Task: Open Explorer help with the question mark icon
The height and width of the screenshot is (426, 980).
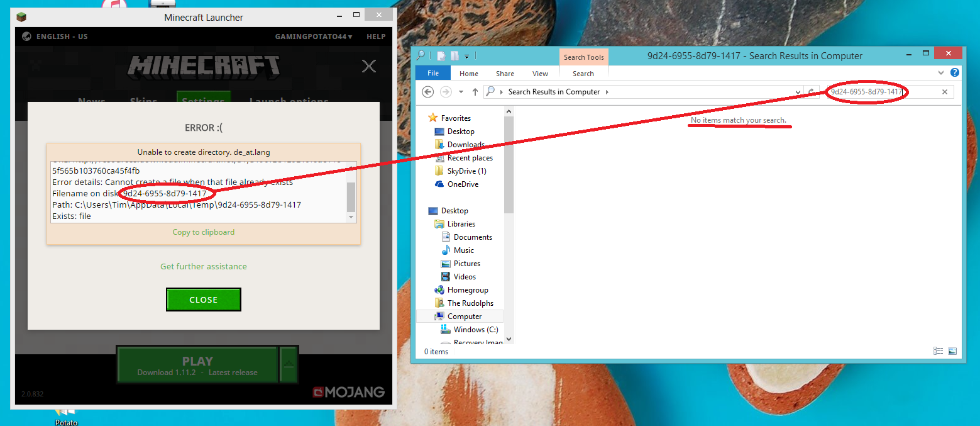Action: point(954,73)
